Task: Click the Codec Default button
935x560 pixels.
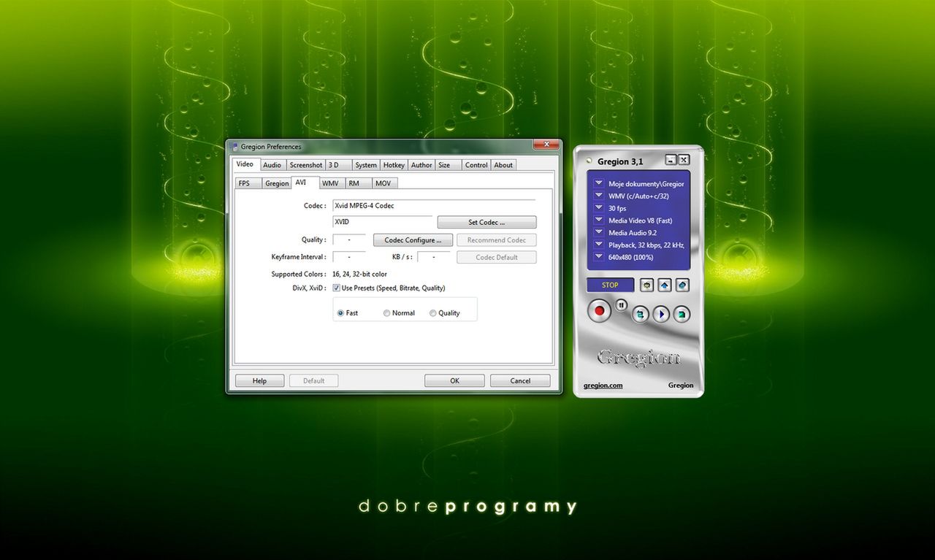Action: coord(497,257)
